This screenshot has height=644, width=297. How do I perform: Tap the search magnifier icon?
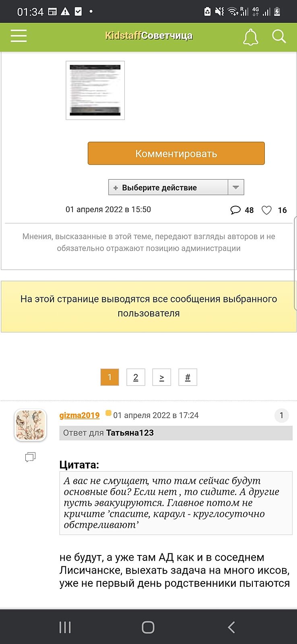tap(278, 37)
